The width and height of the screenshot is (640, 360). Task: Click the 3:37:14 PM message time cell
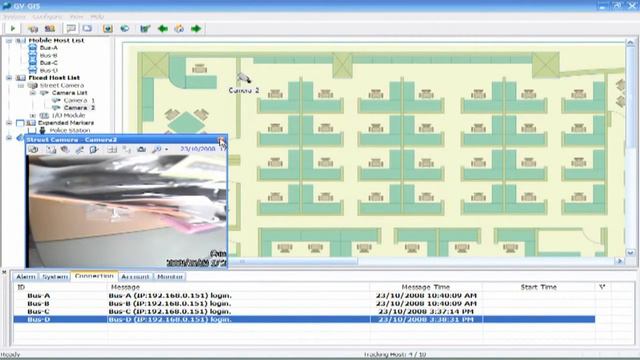[x=426, y=311]
